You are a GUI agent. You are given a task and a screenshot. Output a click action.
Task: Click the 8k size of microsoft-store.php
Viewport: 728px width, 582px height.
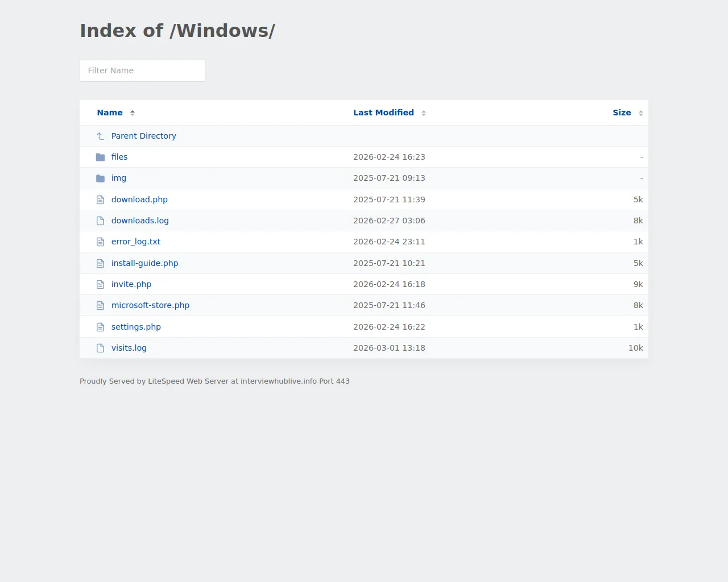tap(638, 305)
